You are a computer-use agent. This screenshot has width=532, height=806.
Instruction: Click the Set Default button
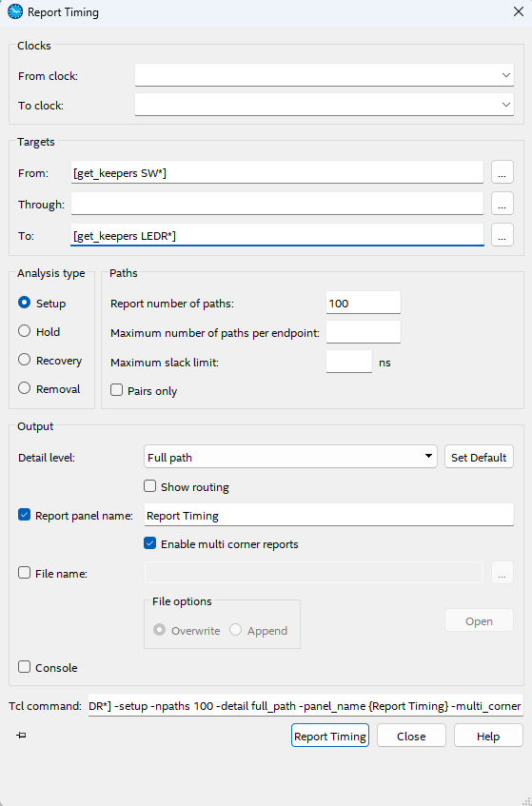point(479,457)
